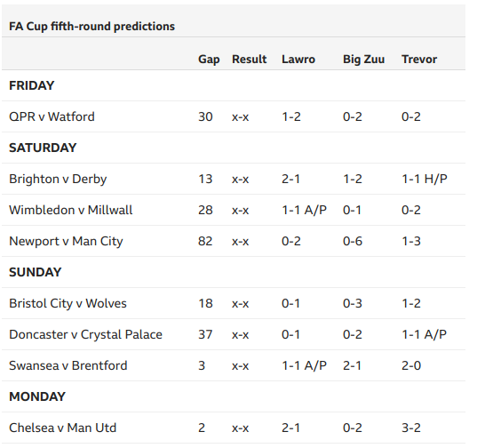The width and height of the screenshot is (477, 448).
Task: Select the Gap column header
Action: click(209, 60)
